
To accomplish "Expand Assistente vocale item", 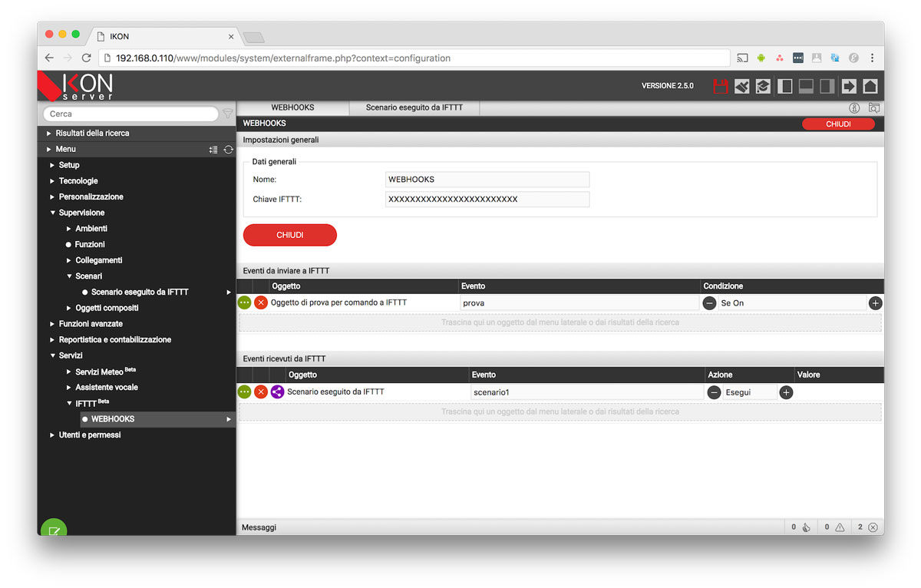I will (x=68, y=387).
